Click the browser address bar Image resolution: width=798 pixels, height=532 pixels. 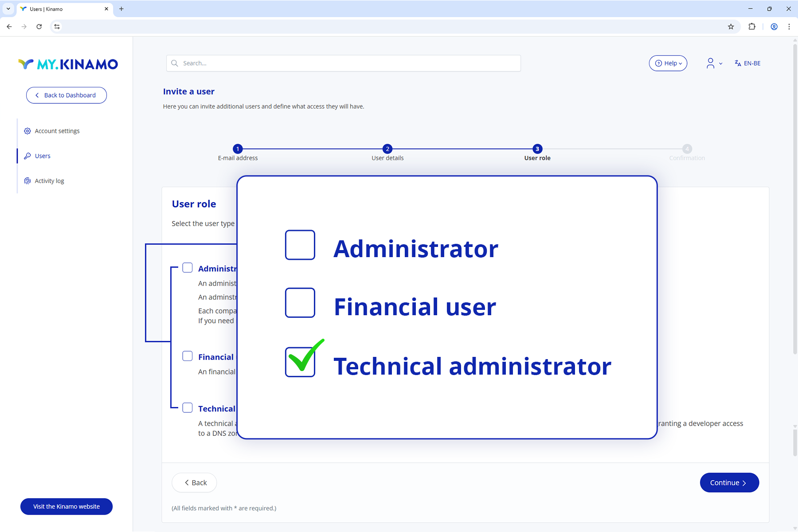tap(395, 27)
